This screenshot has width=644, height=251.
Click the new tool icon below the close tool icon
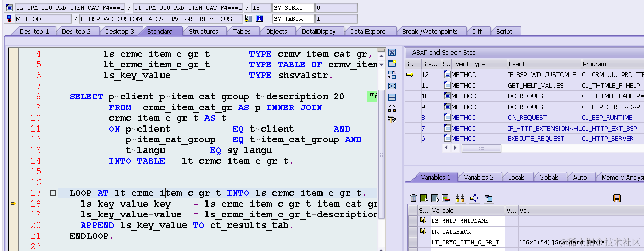(x=392, y=63)
